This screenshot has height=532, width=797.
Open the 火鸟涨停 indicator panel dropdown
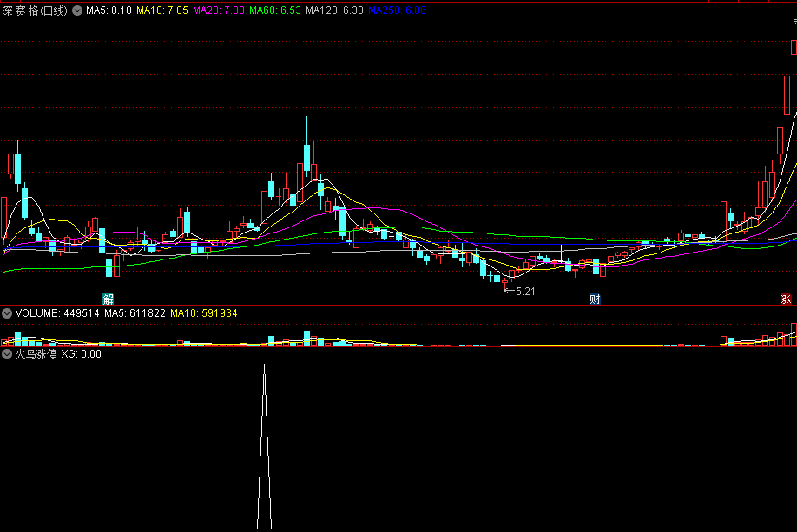pyautogui.click(x=7, y=353)
